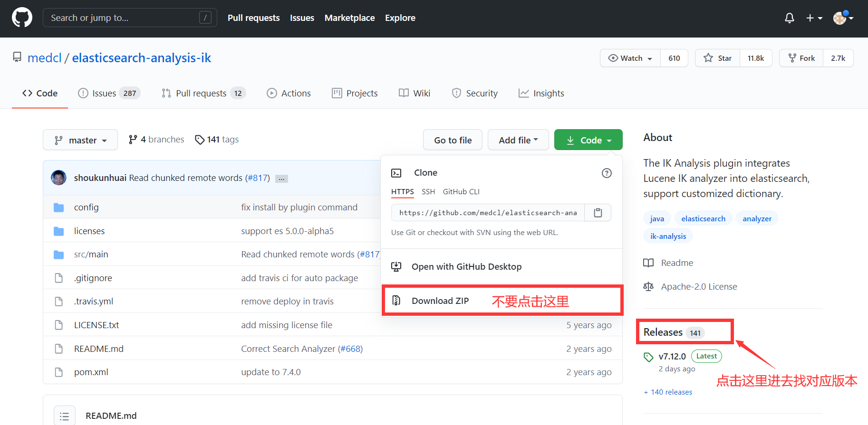Open the Wiki tab
Screen dimensions: 868x425
pos(415,93)
